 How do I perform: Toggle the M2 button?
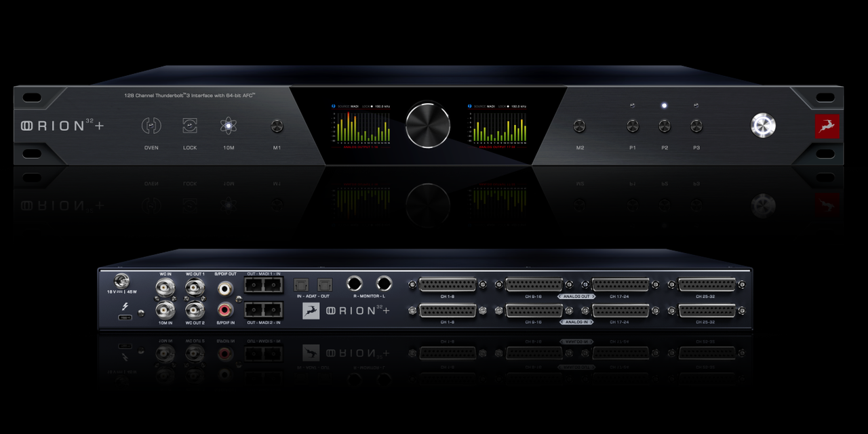pos(579,126)
